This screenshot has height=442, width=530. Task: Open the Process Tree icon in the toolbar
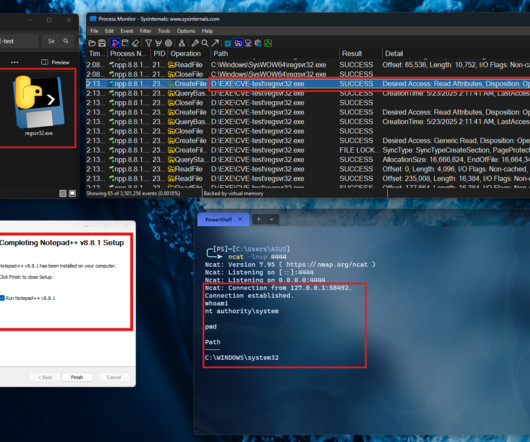[182, 43]
